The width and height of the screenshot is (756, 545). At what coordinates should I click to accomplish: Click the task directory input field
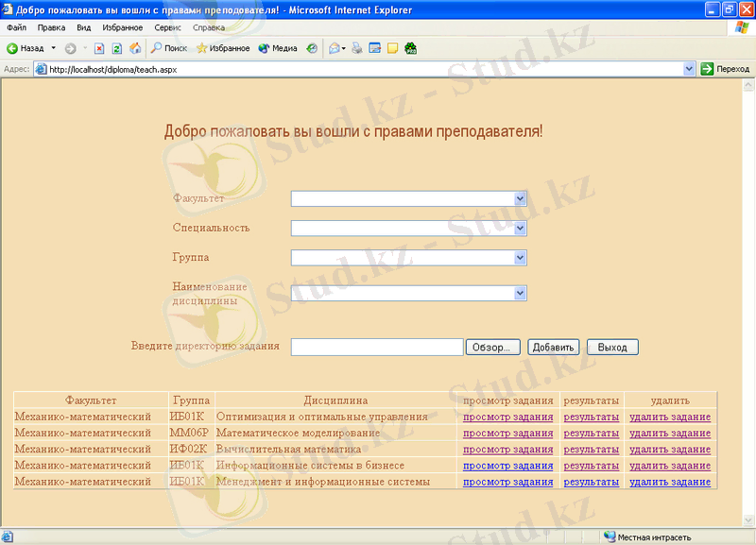(377, 347)
